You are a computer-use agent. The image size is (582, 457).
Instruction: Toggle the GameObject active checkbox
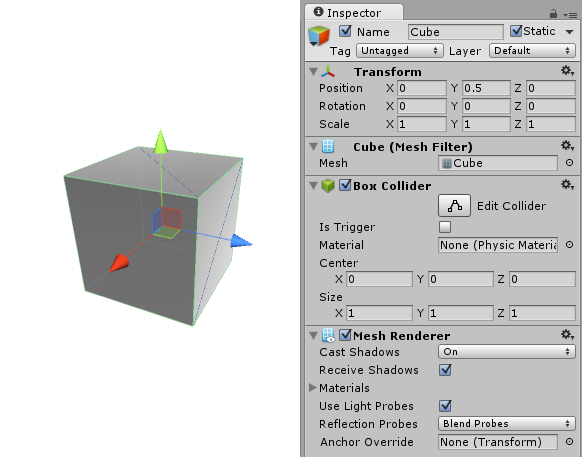pos(345,31)
